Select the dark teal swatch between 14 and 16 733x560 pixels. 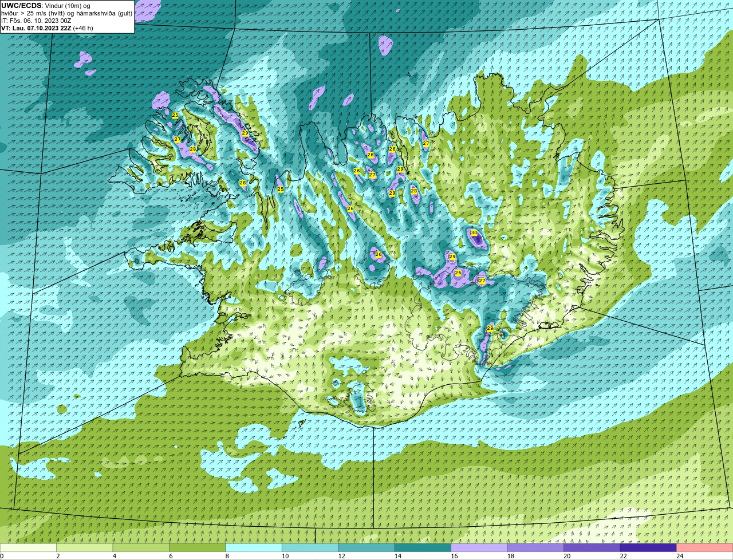click(423, 548)
